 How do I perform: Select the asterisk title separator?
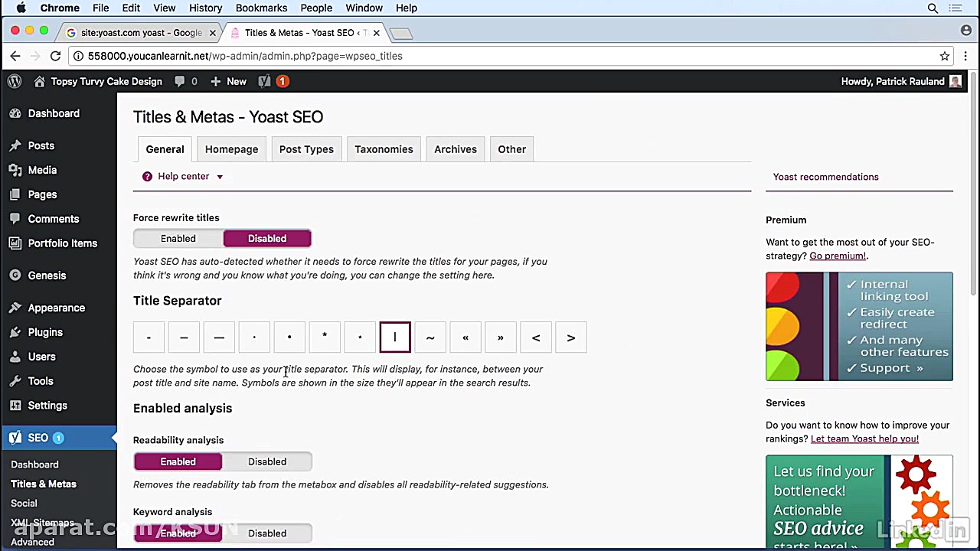[x=325, y=337]
